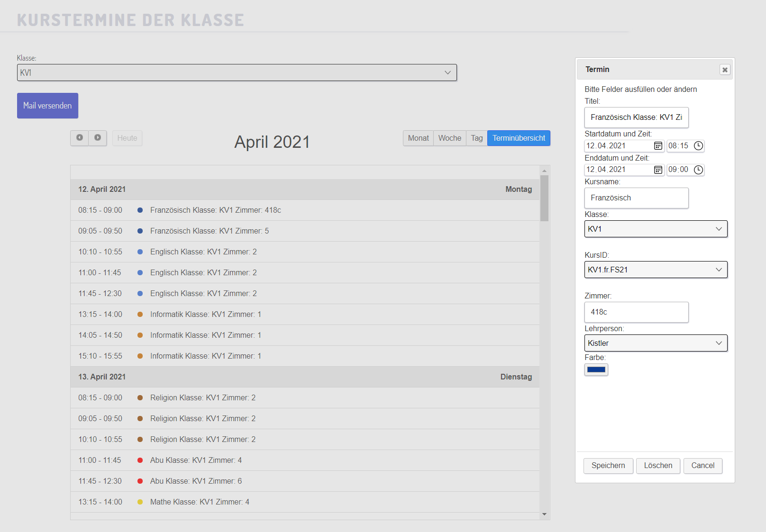
Task: Switch to Monat view
Action: point(418,138)
